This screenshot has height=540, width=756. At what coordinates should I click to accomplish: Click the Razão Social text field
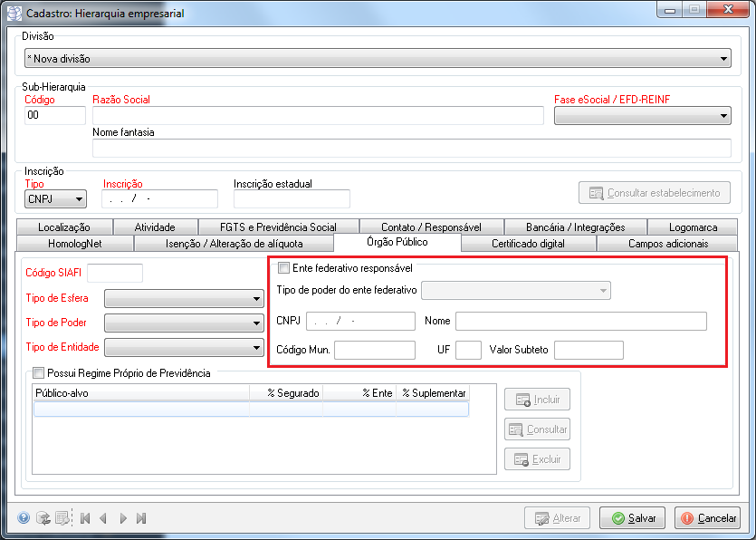pyautogui.click(x=318, y=115)
